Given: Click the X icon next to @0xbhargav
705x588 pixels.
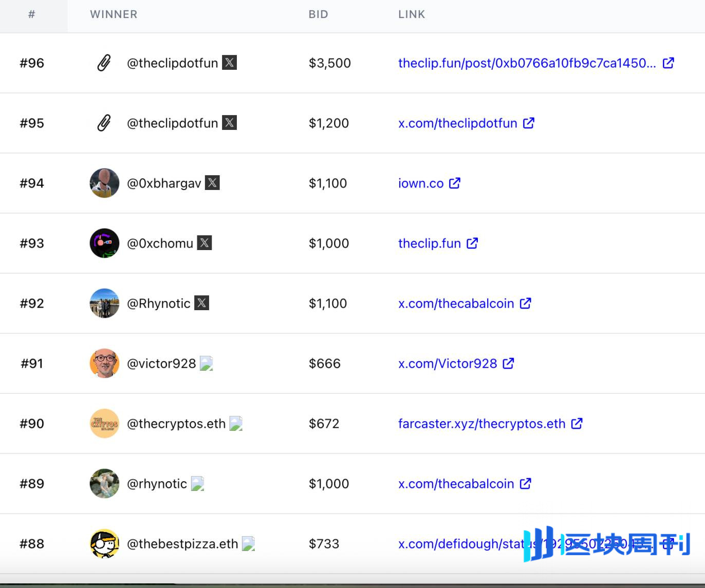Looking at the screenshot, I should pos(212,183).
